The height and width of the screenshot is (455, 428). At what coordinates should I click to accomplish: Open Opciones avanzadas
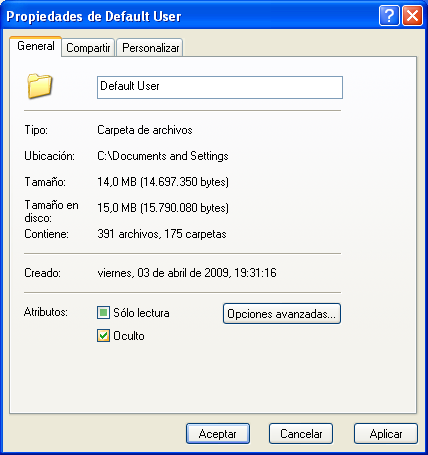pyautogui.click(x=282, y=313)
